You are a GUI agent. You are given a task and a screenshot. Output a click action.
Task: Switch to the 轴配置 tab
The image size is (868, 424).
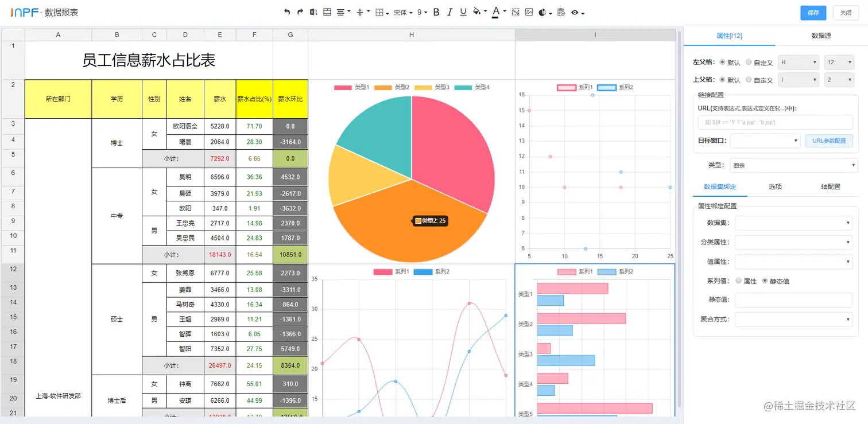pos(830,186)
